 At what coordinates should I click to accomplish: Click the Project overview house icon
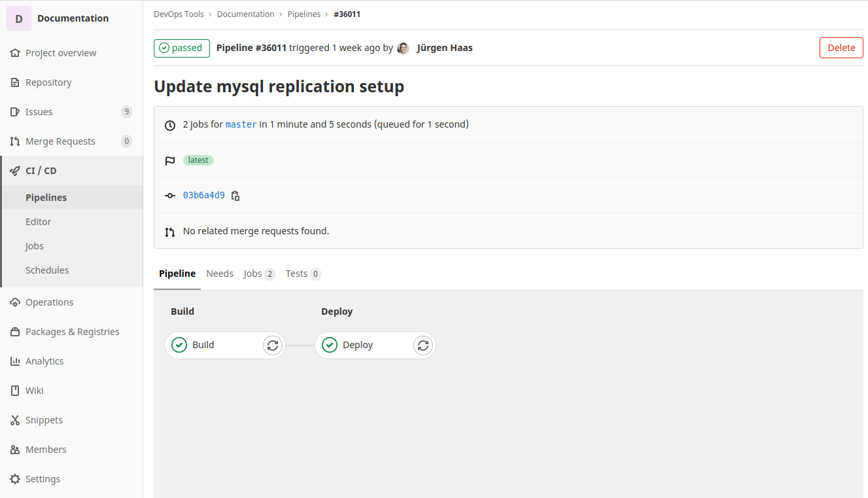pos(15,53)
